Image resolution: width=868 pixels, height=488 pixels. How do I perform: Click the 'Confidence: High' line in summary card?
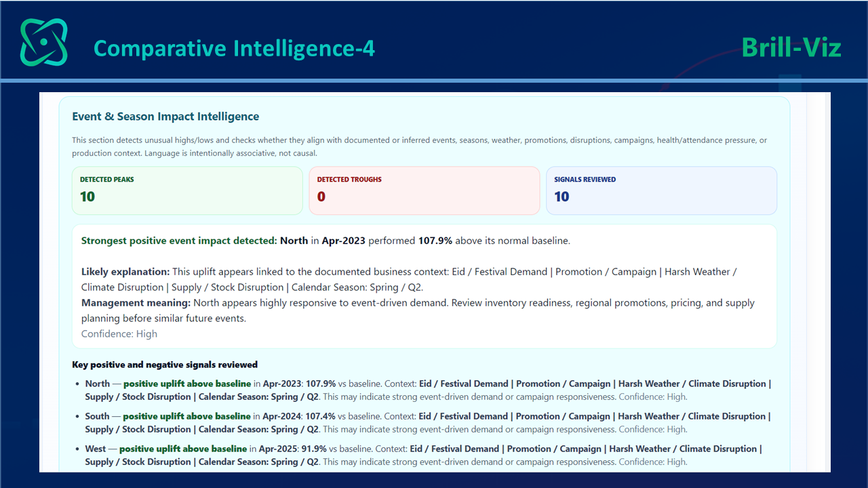coord(119,333)
